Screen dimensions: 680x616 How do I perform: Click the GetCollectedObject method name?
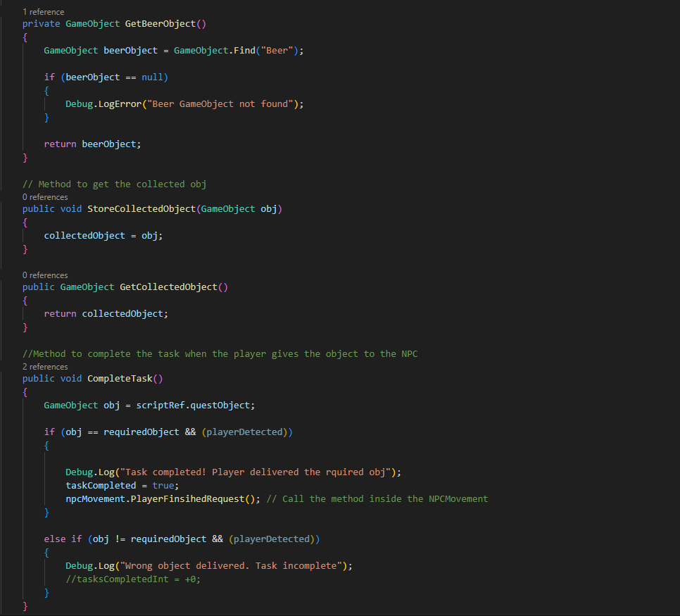coord(169,287)
